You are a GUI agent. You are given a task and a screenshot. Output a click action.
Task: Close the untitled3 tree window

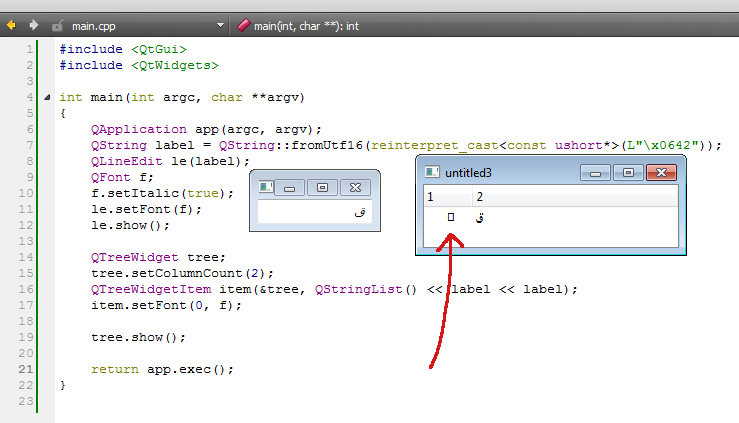coord(660,173)
